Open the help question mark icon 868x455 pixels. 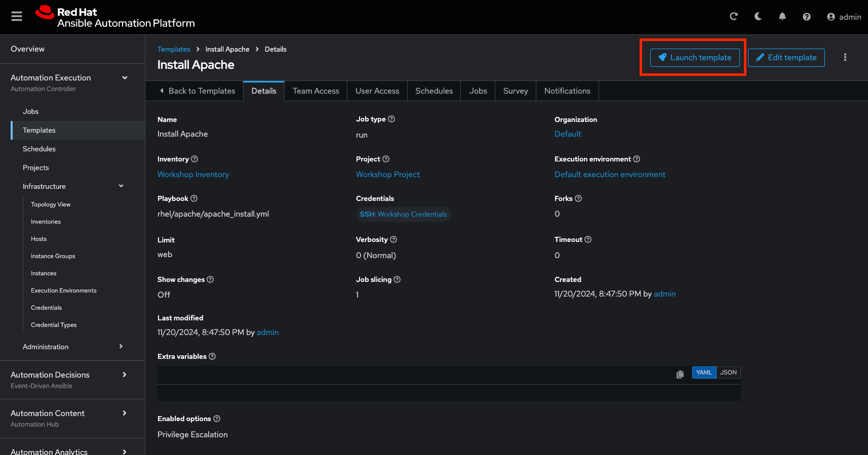(806, 17)
